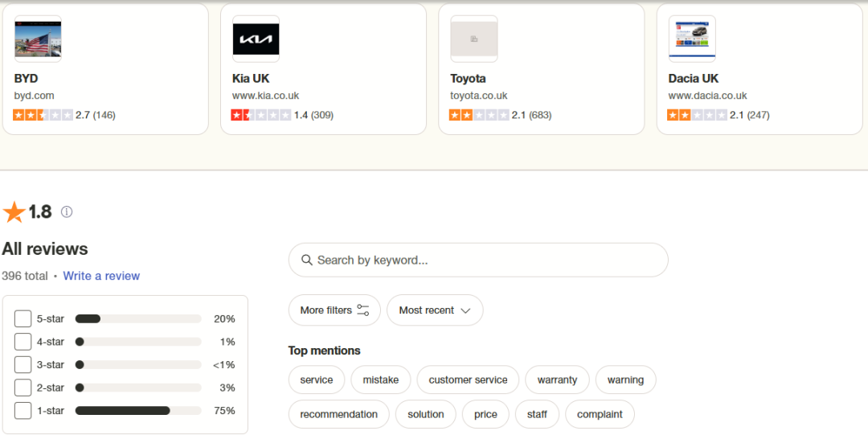Click the '396 total' review count
Screen dimensions: 868x435
coord(25,276)
